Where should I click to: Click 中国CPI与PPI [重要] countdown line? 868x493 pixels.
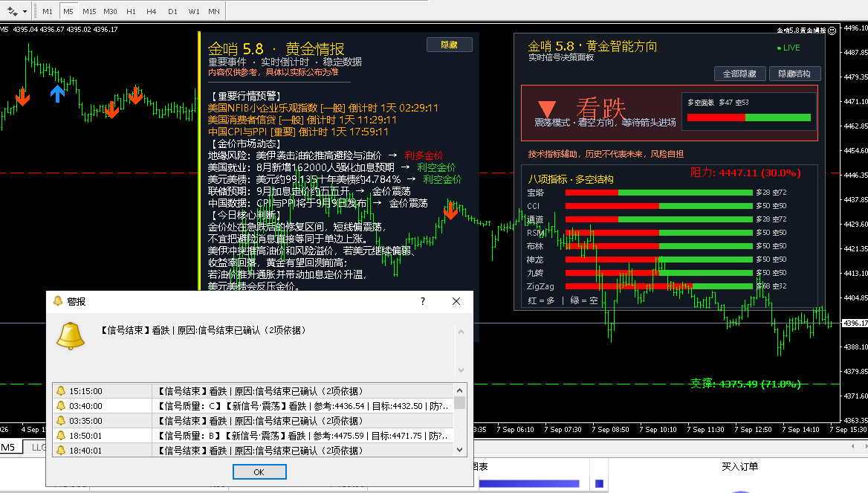click(x=299, y=132)
